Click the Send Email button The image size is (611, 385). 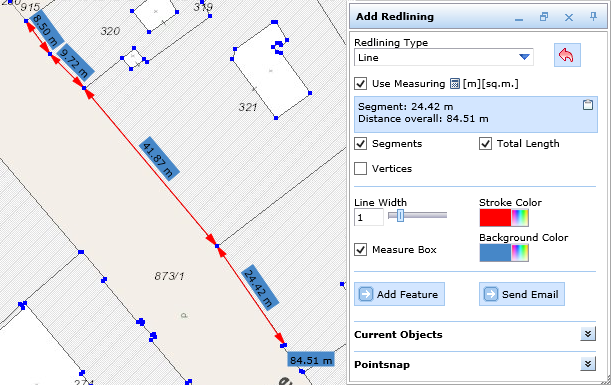[522, 294]
